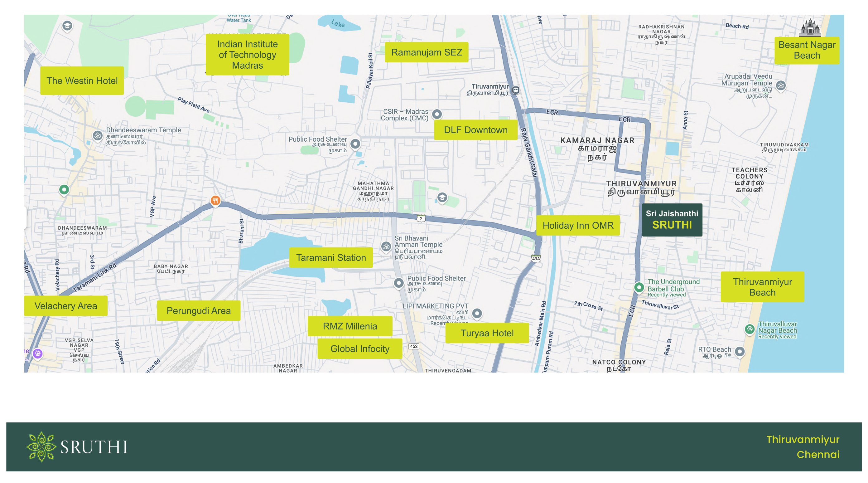Image resolution: width=868 pixels, height=483 pixels.
Task: Select the Taramani Station label
Action: point(331,258)
